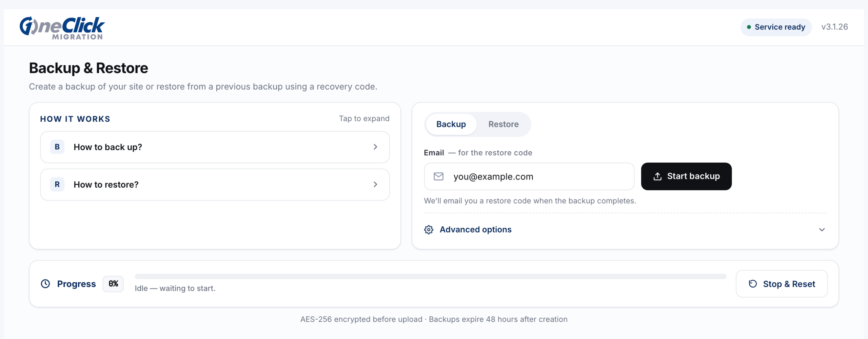Click the Backup & Restore page title
This screenshot has height=339, width=868.
[88, 68]
